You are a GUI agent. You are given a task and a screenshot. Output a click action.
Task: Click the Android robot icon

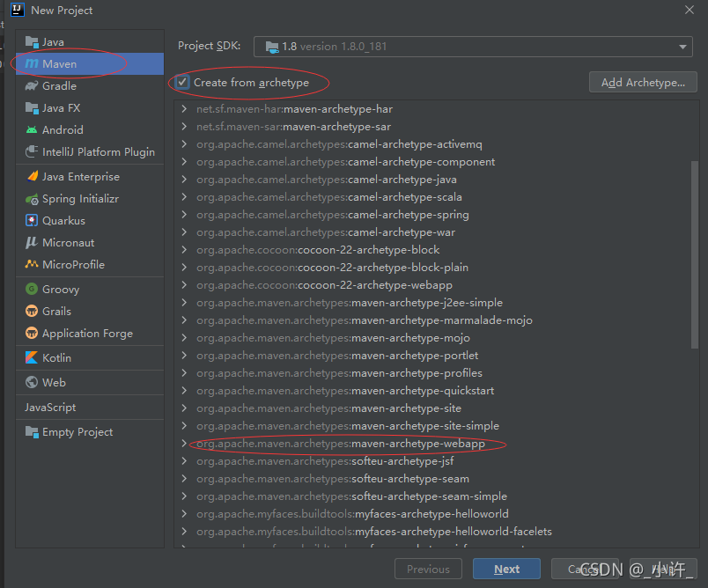pos(32,130)
